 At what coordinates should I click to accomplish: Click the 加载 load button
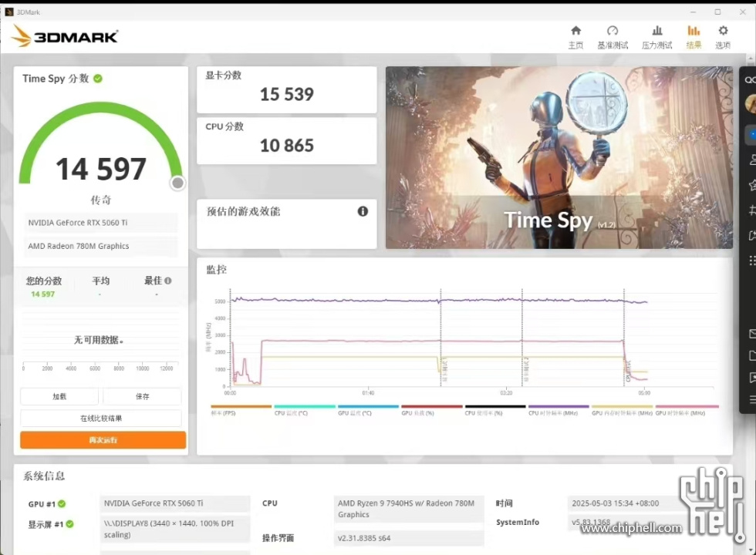click(59, 396)
